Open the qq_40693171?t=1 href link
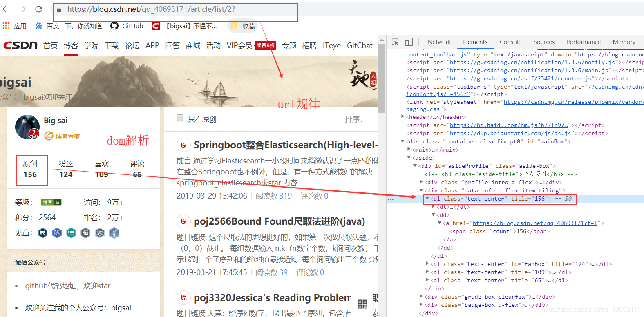Viewport: 644px width, 317px height. coord(535,223)
